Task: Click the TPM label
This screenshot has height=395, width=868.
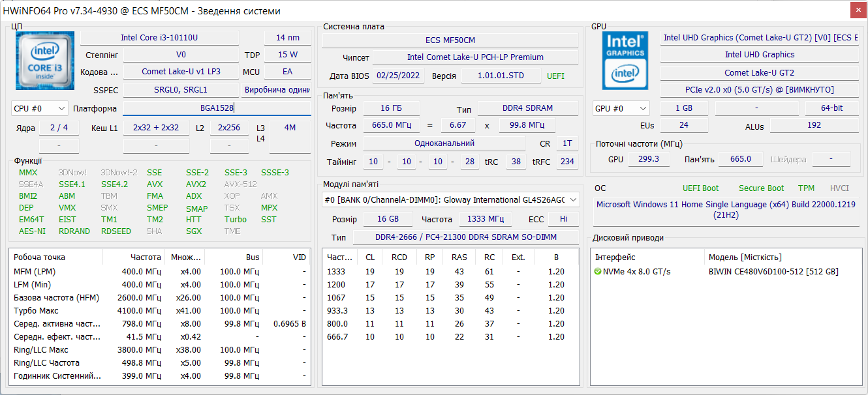Action: click(806, 188)
